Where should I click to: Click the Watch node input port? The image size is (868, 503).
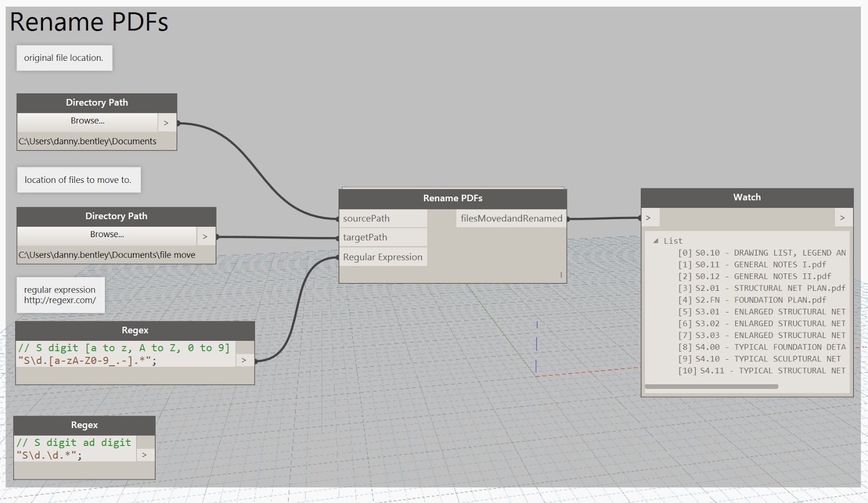click(x=649, y=218)
